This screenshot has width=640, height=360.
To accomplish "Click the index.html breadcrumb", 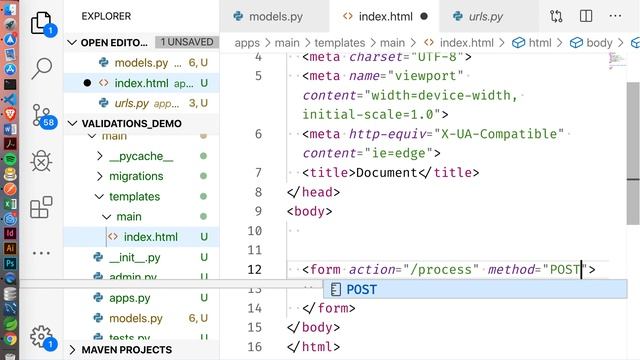I will tap(467, 43).
